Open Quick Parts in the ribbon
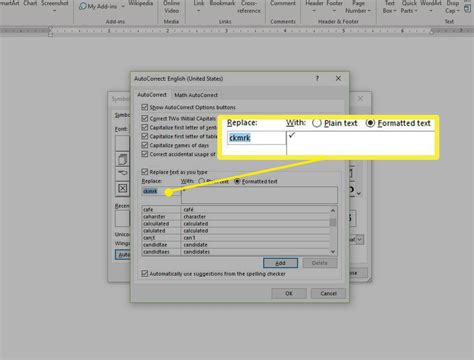The image size is (474, 360). pos(409,7)
